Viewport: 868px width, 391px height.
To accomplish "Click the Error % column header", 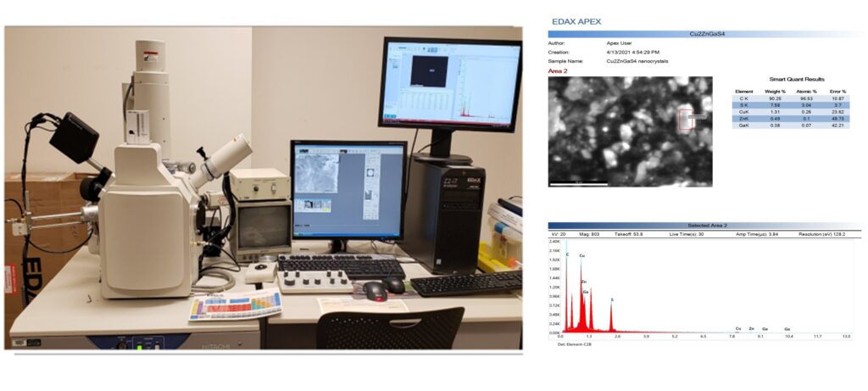I will coord(839,90).
